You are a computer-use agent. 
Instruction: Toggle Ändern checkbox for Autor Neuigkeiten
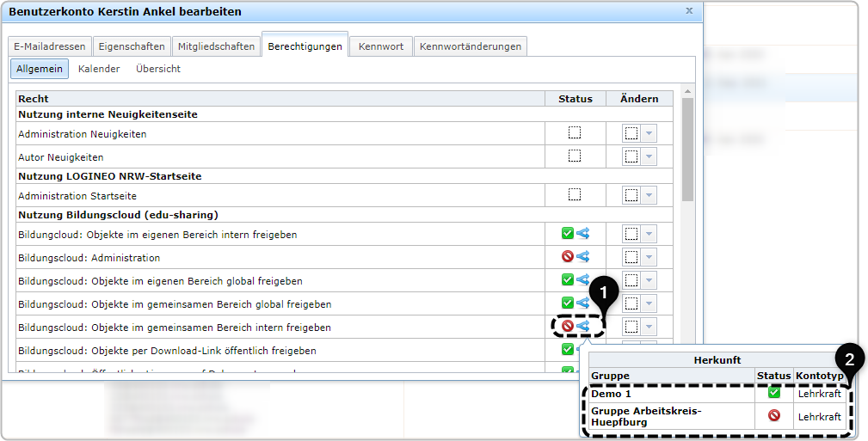pos(631,156)
